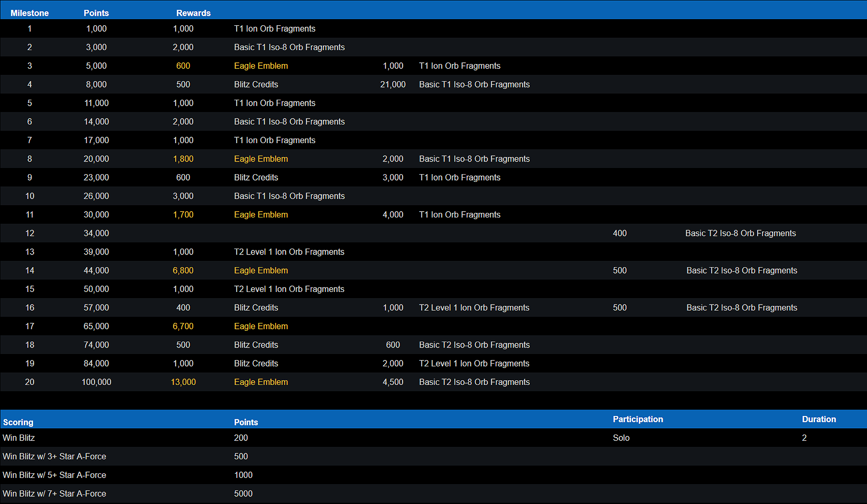Select the 6,800 Eagle Emblem amount

pos(183,270)
